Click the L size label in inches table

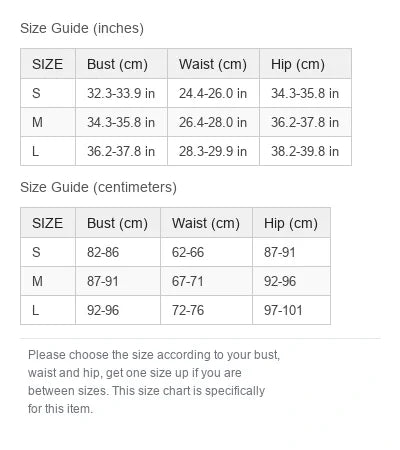[48, 151]
